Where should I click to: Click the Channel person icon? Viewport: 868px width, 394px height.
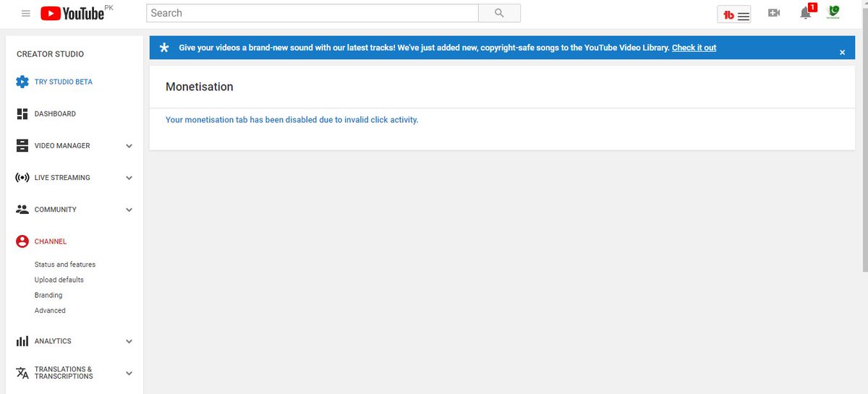(22, 241)
